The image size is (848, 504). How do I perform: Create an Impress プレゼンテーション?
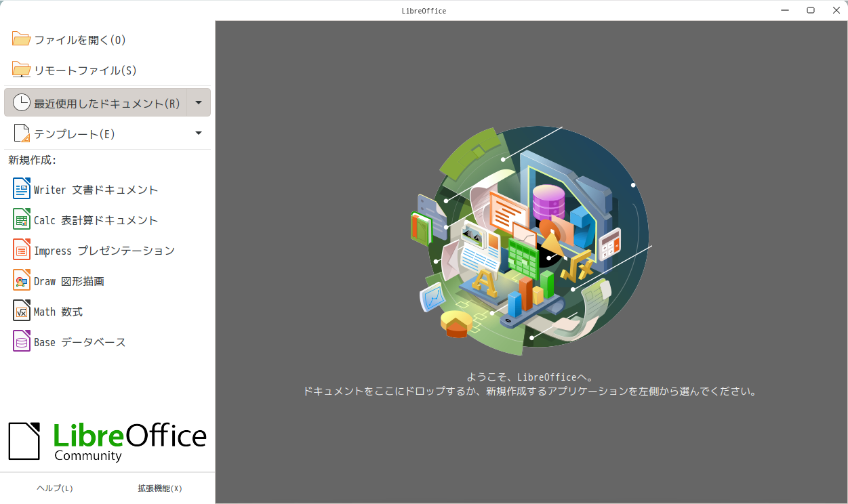[108, 251]
